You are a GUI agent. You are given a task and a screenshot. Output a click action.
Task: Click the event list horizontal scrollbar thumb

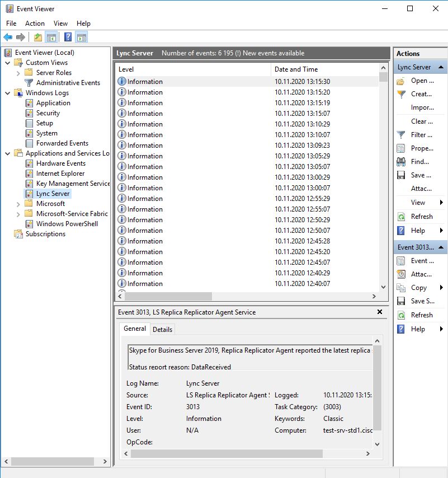click(168, 296)
